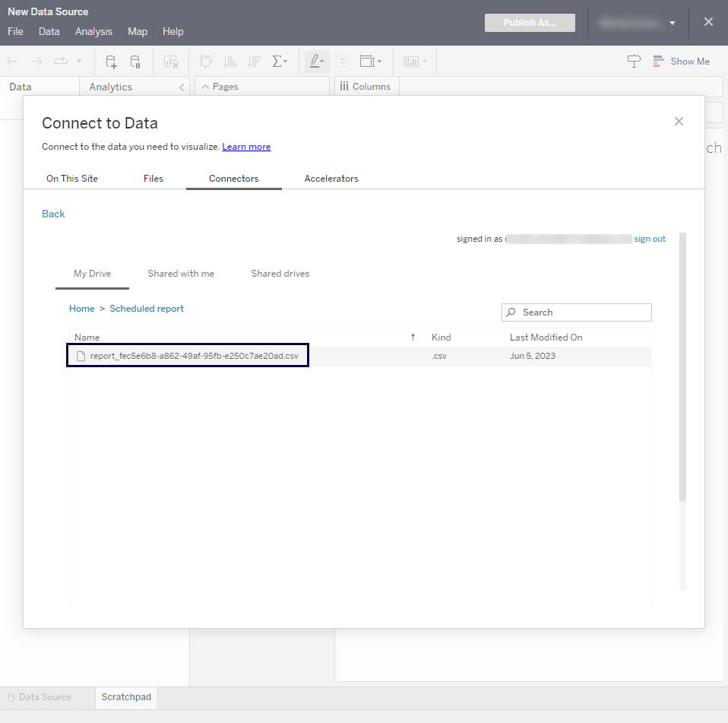Open the Show Me panel
This screenshot has width=728, height=723.
pos(681,62)
